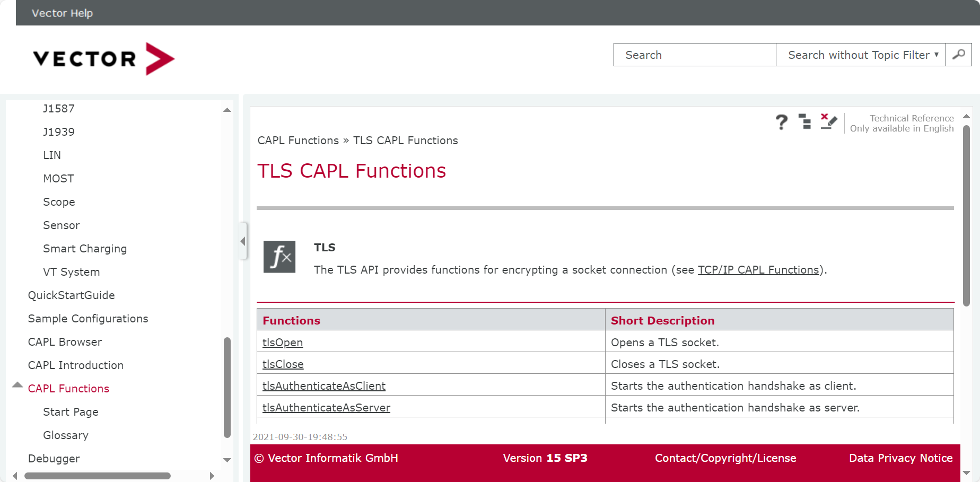Follow the TCP/IP CAPL Functions link
Image resolution: width=980 pixels, height=482 pixels.
(x=758, y=270)
